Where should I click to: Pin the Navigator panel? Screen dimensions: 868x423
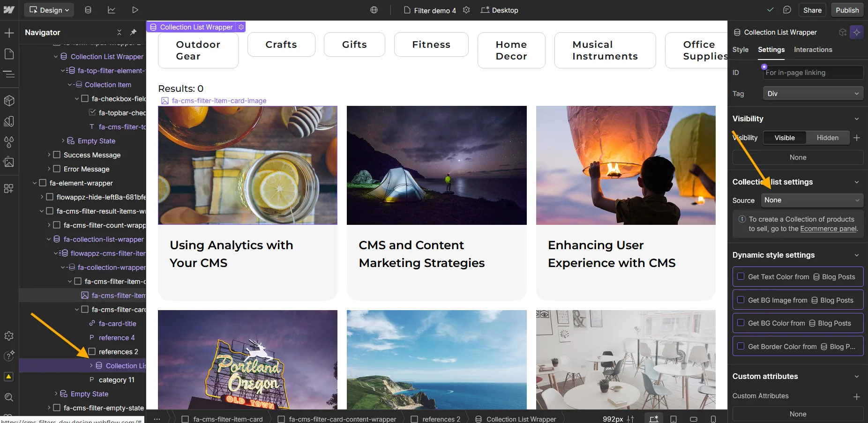pos(134,32)
